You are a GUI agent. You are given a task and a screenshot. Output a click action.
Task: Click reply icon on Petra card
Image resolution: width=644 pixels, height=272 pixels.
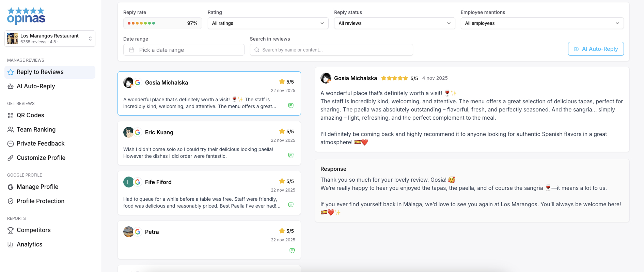pos(292,251)
